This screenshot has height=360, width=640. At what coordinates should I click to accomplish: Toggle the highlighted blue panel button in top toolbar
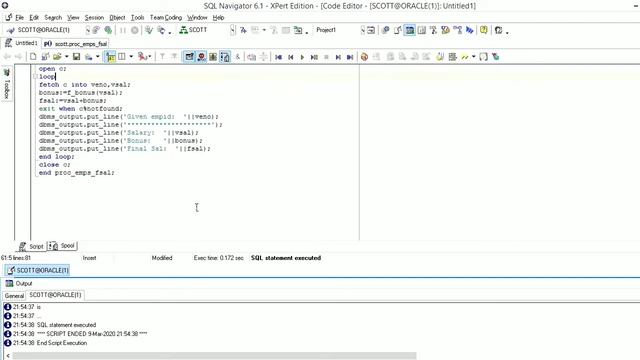click(x=410, y=30)
